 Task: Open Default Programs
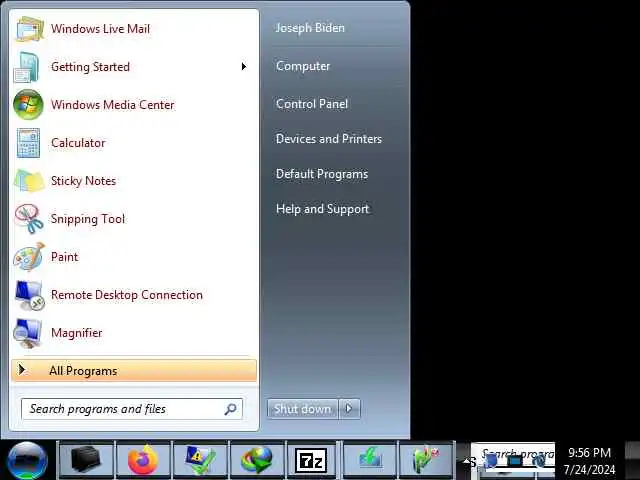coord(322,174)
